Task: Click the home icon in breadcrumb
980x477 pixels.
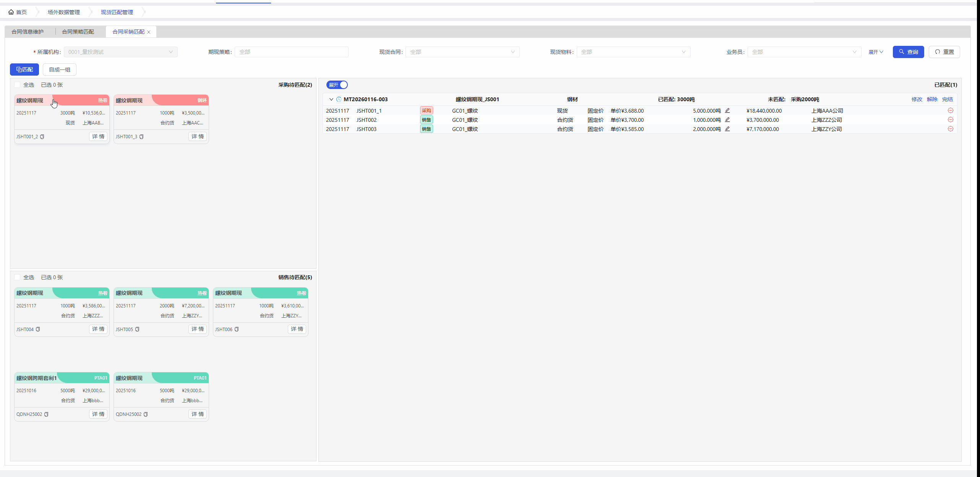Action: (11, 12)
